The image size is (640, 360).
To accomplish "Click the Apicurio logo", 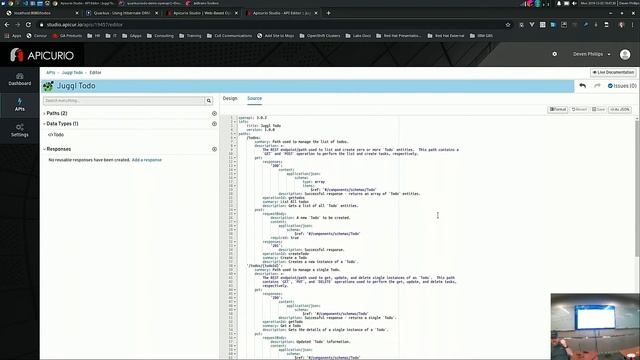I will 42,55.
